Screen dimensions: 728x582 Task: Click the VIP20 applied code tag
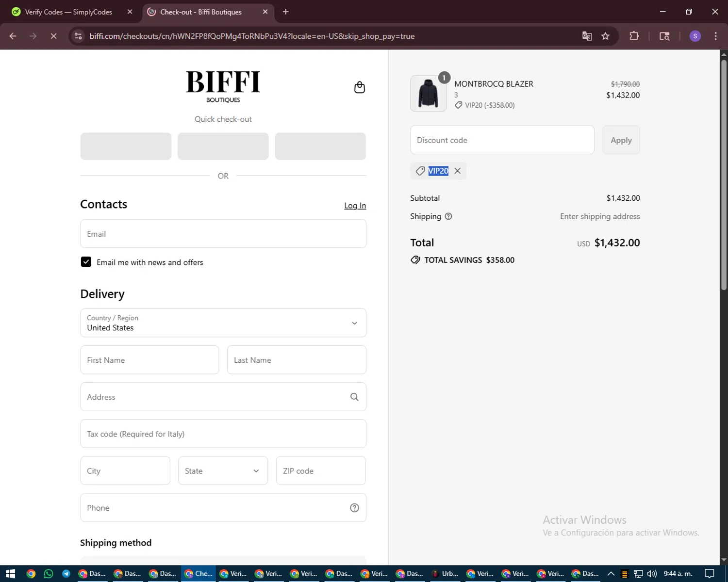(438, 171)
